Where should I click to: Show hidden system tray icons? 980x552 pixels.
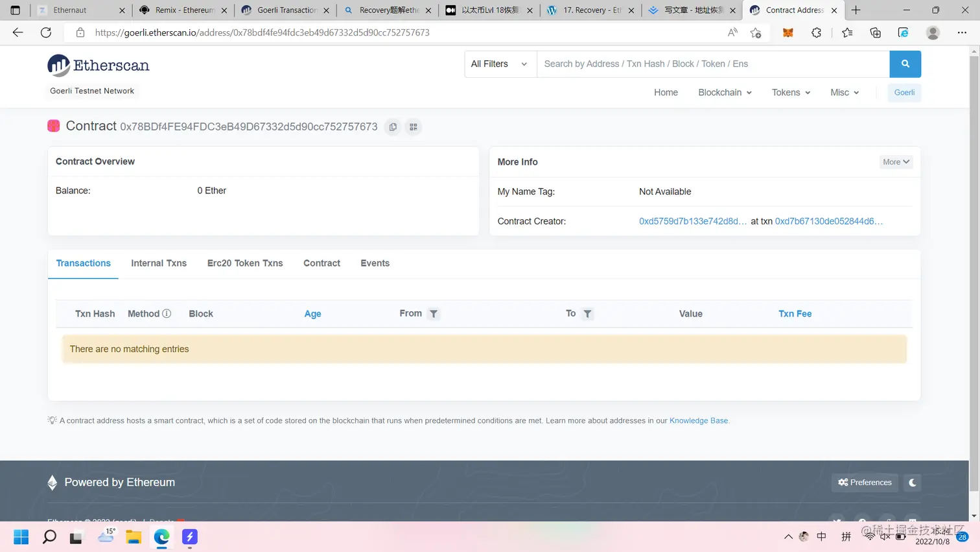click(788, 536)
